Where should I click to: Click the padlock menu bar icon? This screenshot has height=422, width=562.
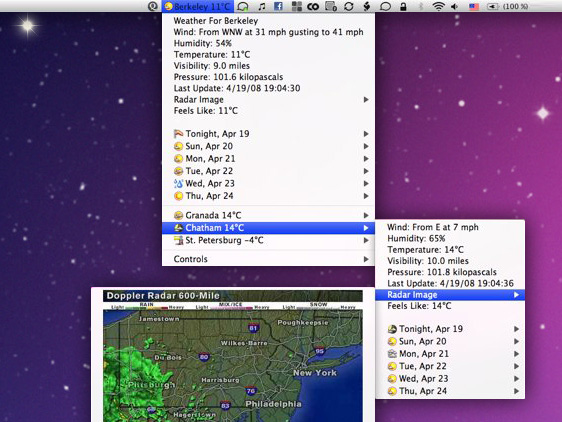[x=403, y=6]
